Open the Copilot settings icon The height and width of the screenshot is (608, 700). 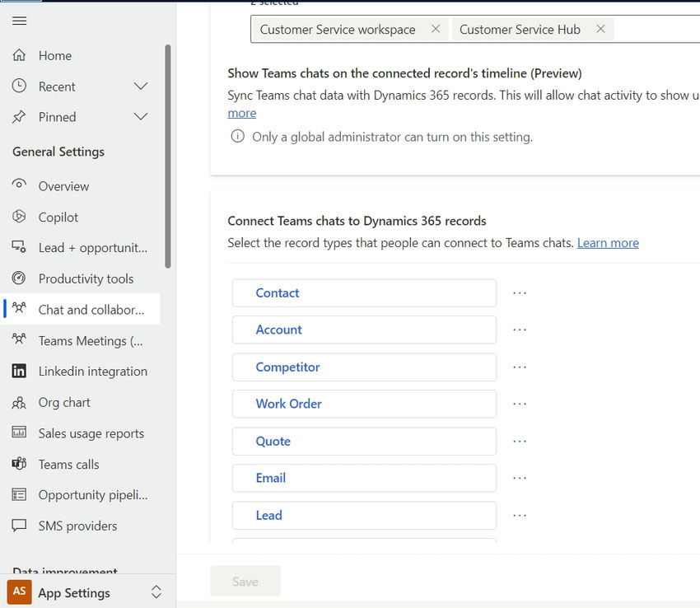20,217
